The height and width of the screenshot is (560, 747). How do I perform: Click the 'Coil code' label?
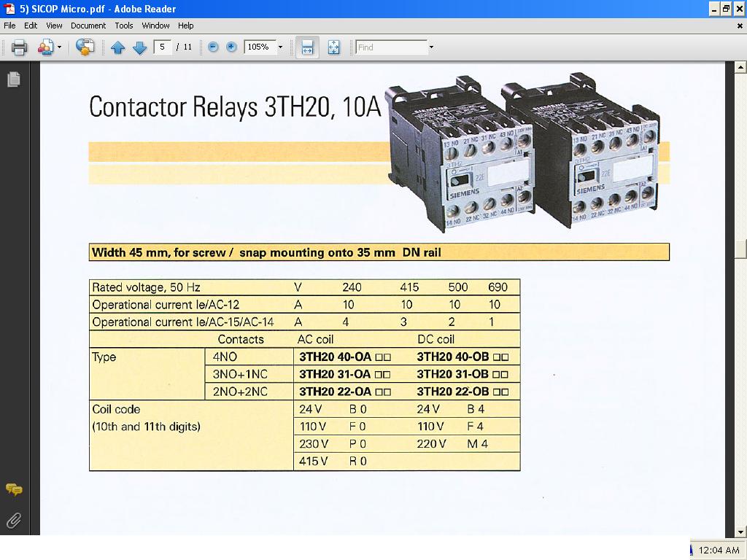[x=116, y=409]
